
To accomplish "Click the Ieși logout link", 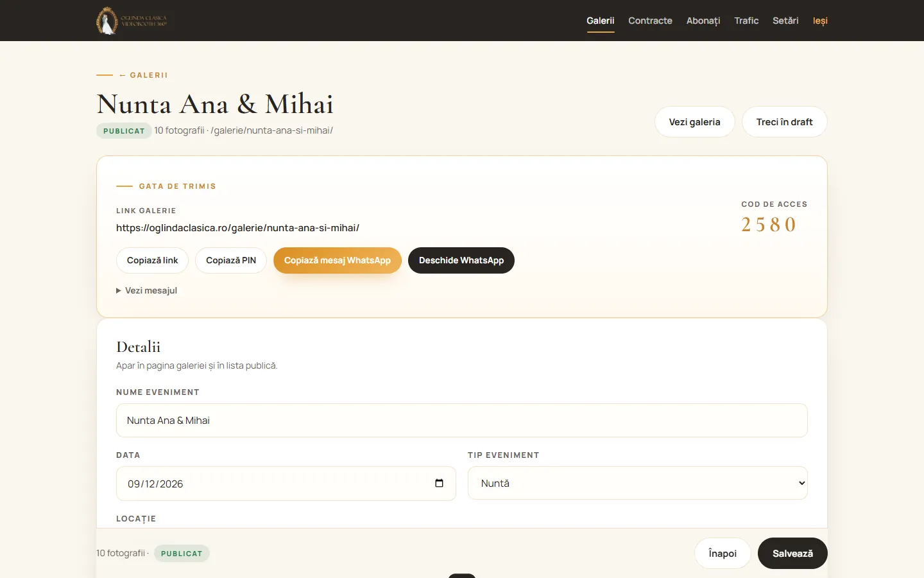I will coord(820,21).
